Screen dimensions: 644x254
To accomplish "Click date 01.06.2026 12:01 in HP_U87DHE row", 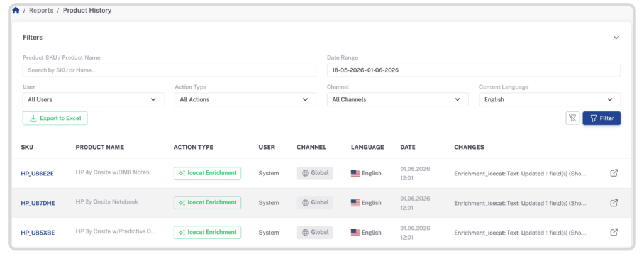I will (x=415, y=203).
